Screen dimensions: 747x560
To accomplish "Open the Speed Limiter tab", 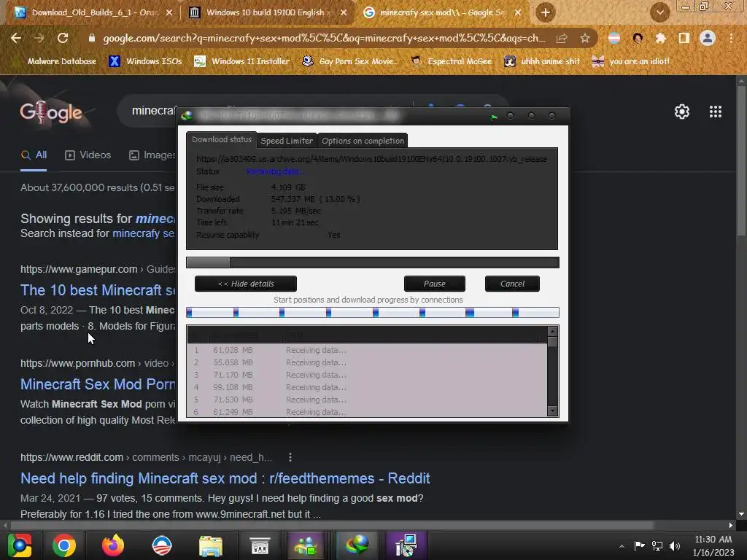I will click(287, 141).
